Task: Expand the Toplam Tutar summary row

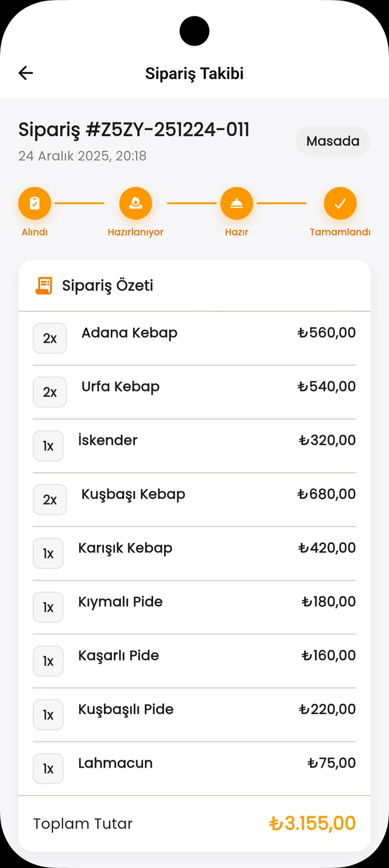Action: click(194, 824)
